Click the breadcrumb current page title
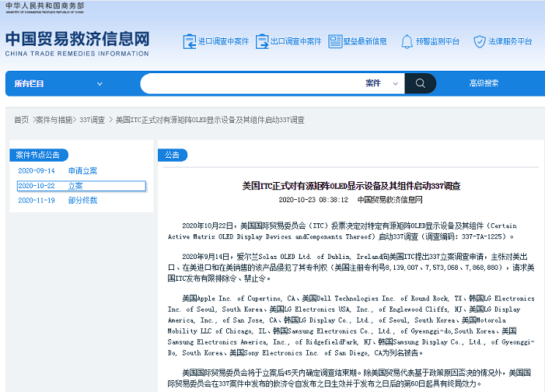545x392 pixels. click(x=210, y=120)
